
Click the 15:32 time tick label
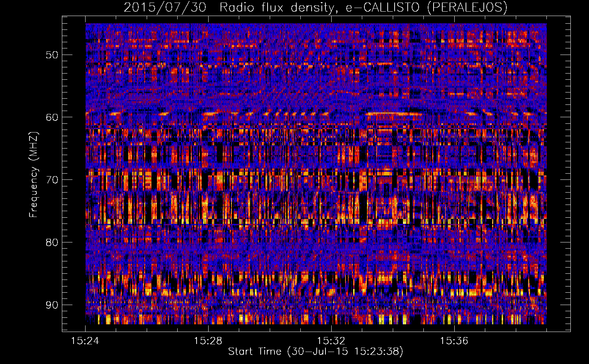coord(331,341)
